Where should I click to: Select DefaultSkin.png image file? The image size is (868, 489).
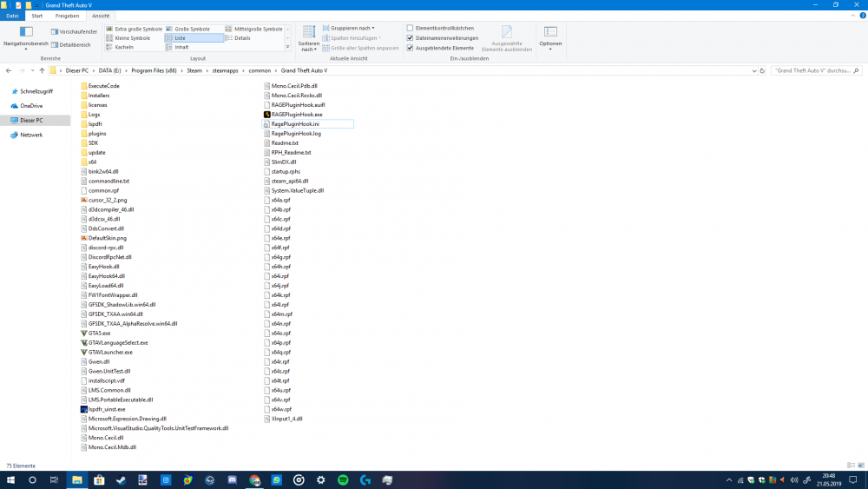pyautogui.click(x=103, y=238)
